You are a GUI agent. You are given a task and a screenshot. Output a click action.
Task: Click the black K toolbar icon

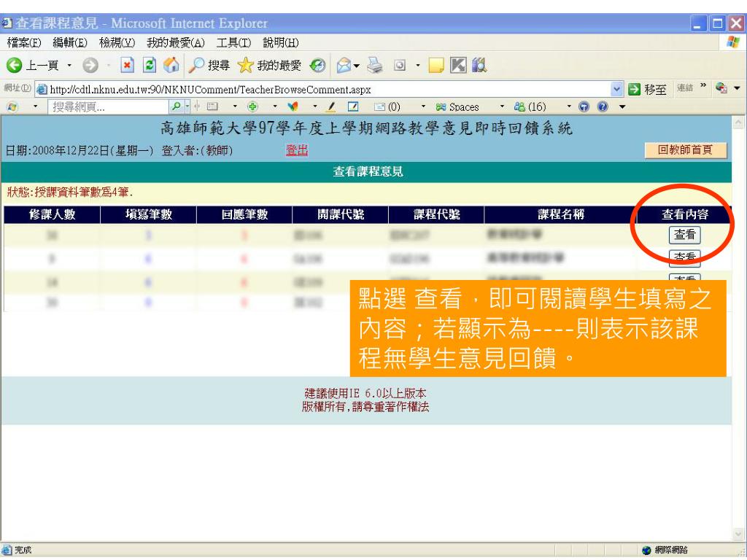(x=458, y=65)
